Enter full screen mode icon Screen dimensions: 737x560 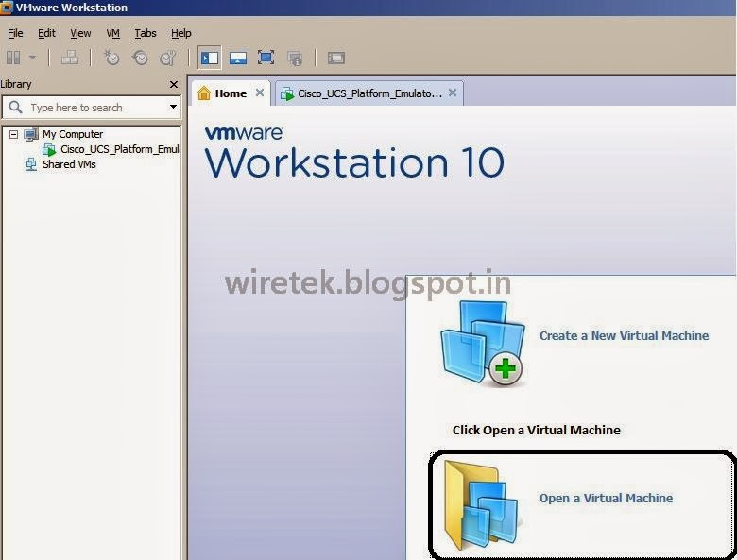[266, 58]
